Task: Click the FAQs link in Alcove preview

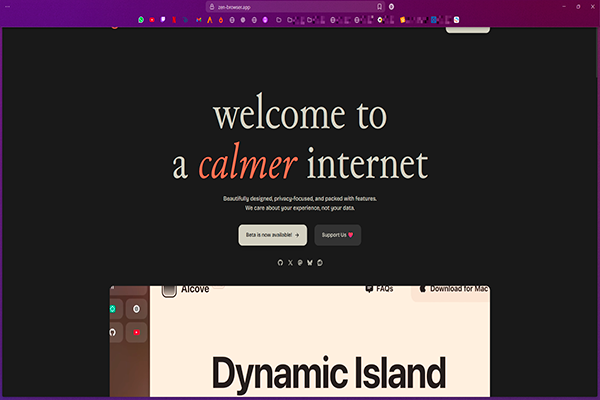Action: (380, 289)
